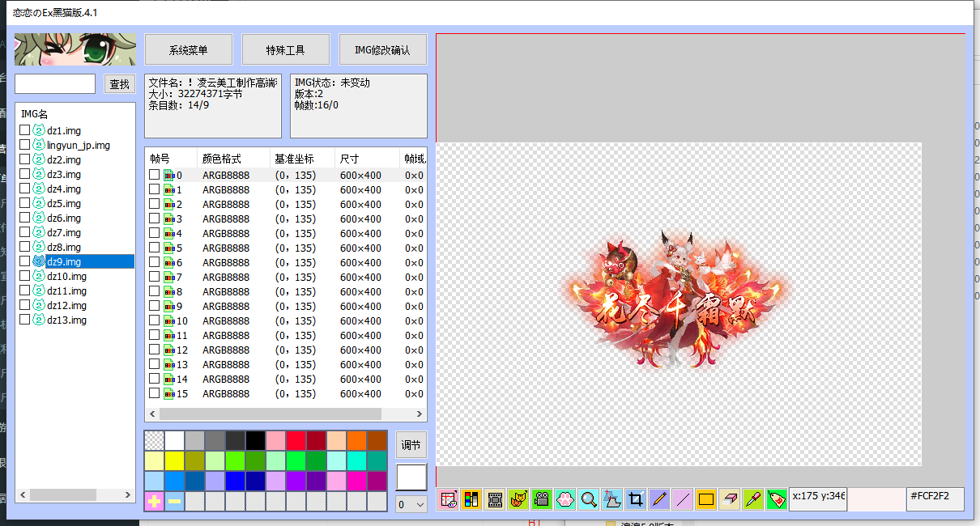The height and width of the screenshot is (526, 980).
Task: Click the IMG修改确认 button
Action: pos(382,49)
